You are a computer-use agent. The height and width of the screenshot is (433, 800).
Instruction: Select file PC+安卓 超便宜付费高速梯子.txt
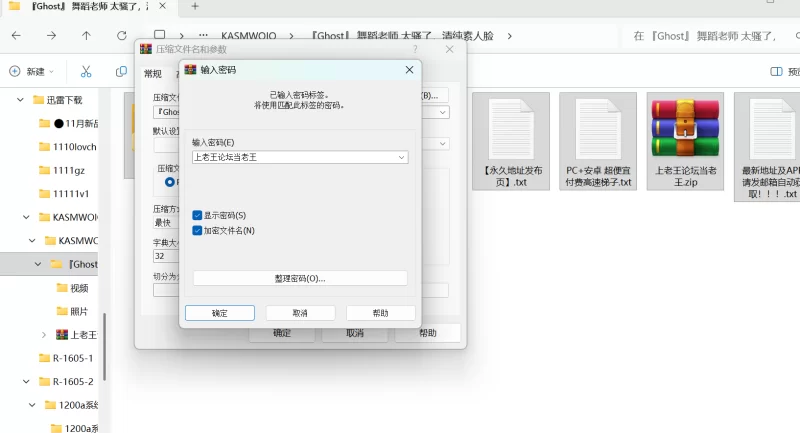click(598, 141)
